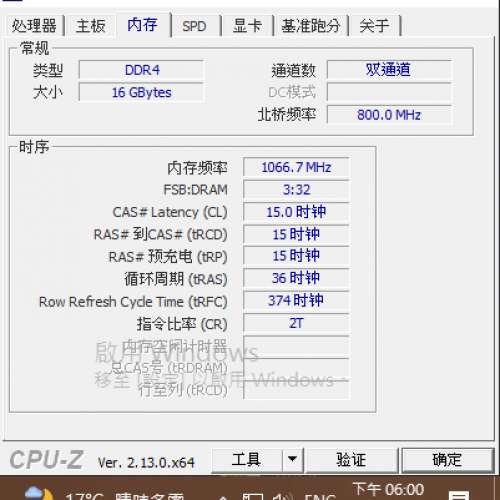The width and height of the screenshot is (500, 500).
Task: Click the 36 时钟 tRAS value
Action: [x=296, y=278]
